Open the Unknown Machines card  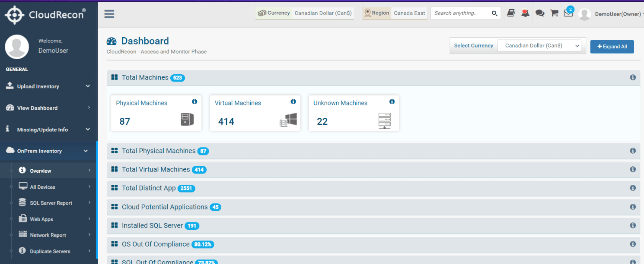[354, 113]
